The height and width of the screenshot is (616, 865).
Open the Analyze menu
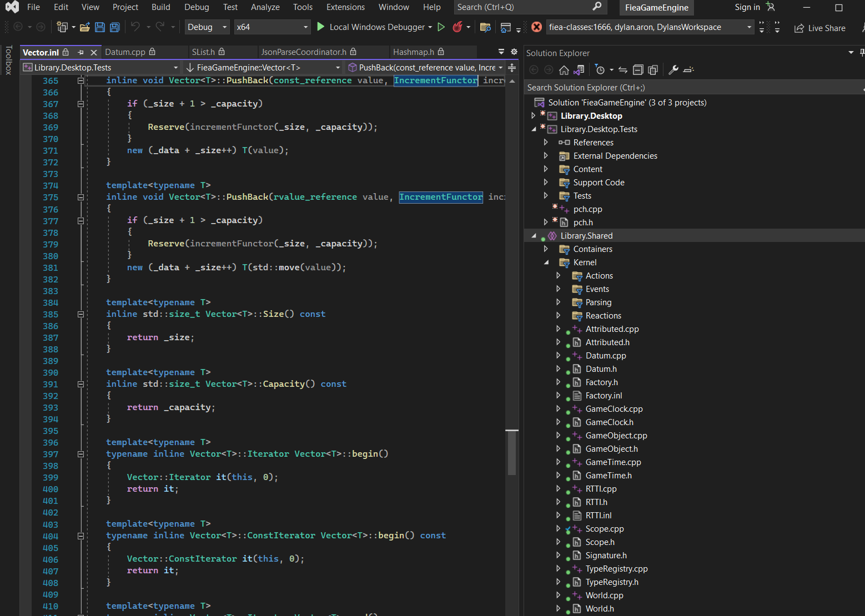pyautogui.click(x=265, y=7)
